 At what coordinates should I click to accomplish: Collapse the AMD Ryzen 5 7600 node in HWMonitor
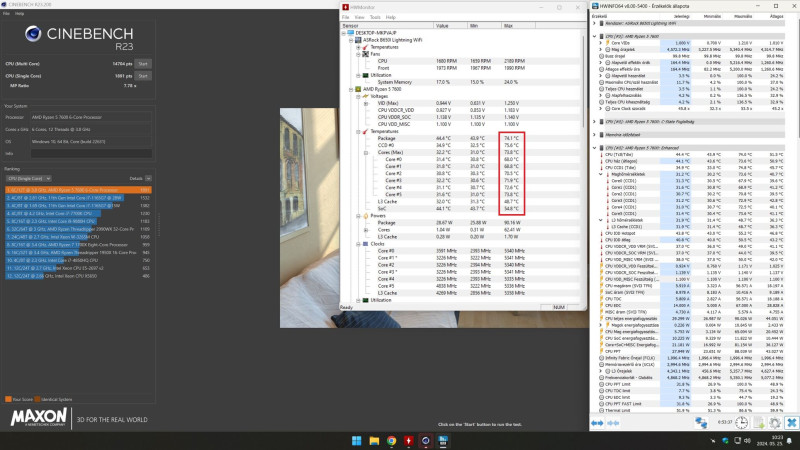coord(351,89)
